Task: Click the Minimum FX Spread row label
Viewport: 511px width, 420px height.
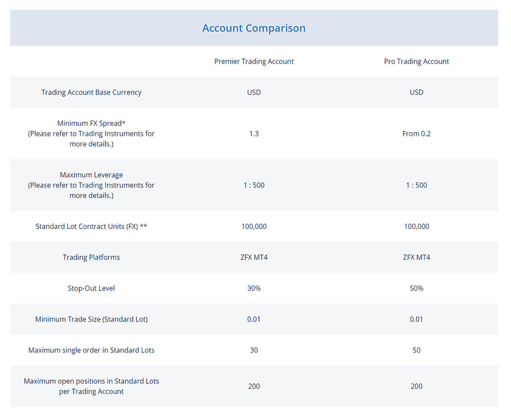Action: (91, 124)
